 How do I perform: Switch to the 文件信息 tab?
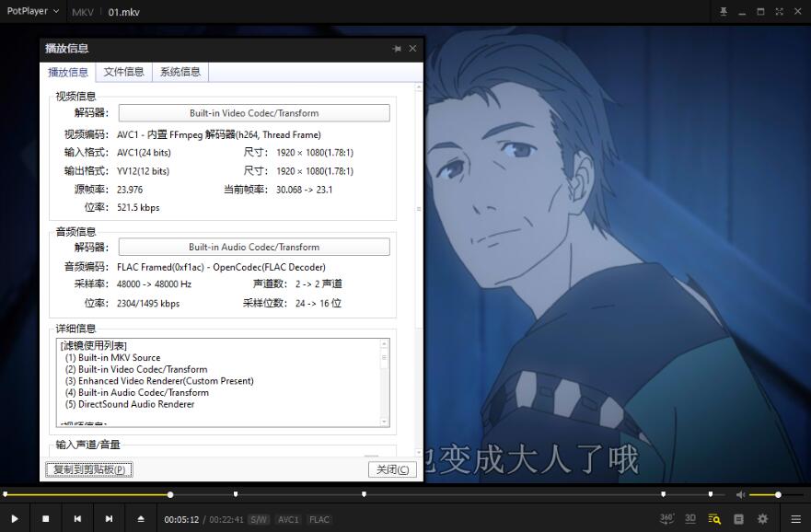123,72
